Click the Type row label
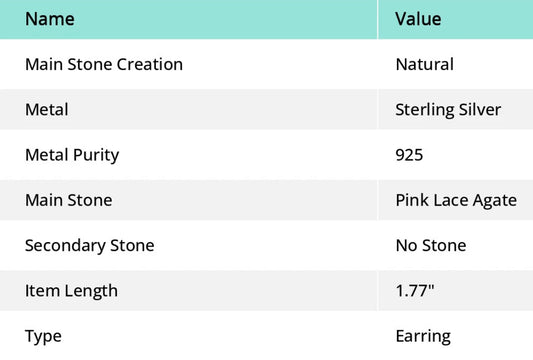Viewport: 533px width, 360px height. point(44,337)
